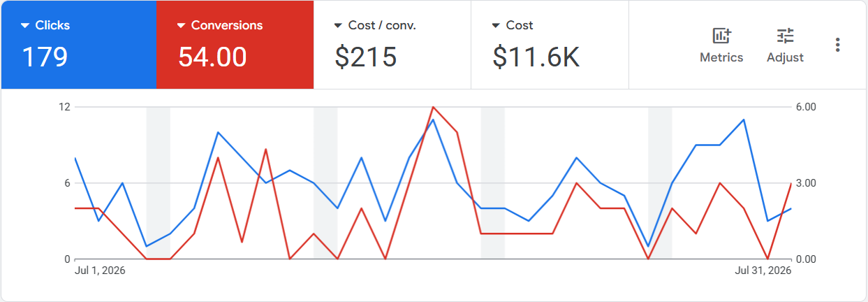Image resolution: width=868 pixels, height=302 pixels.
Task: Expand the Conversions metric dropdown arrow
Action: coord(181,26)
